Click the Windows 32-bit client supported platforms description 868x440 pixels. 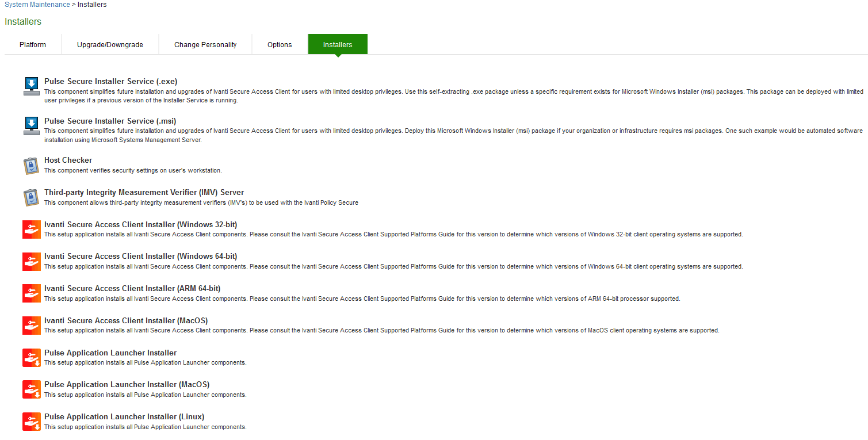pyautogui.click(x=393, y=235)
